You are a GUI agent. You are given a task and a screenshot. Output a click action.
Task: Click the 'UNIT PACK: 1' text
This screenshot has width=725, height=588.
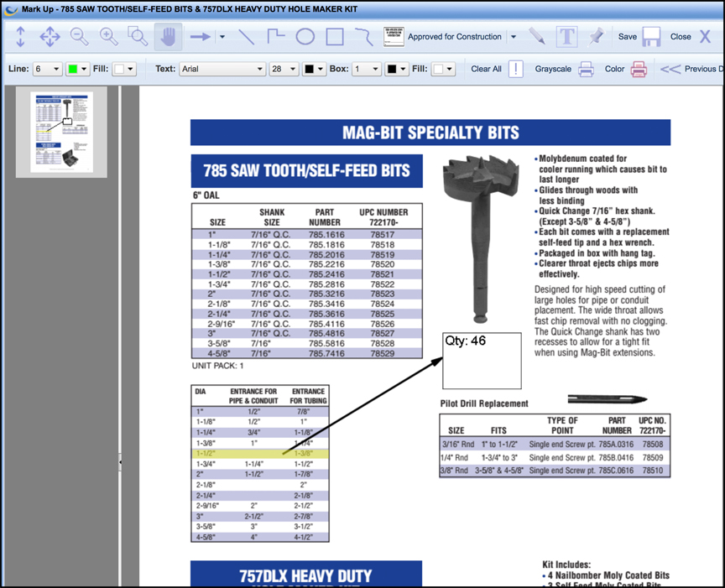pyautogui.click(x=218, y=366)
